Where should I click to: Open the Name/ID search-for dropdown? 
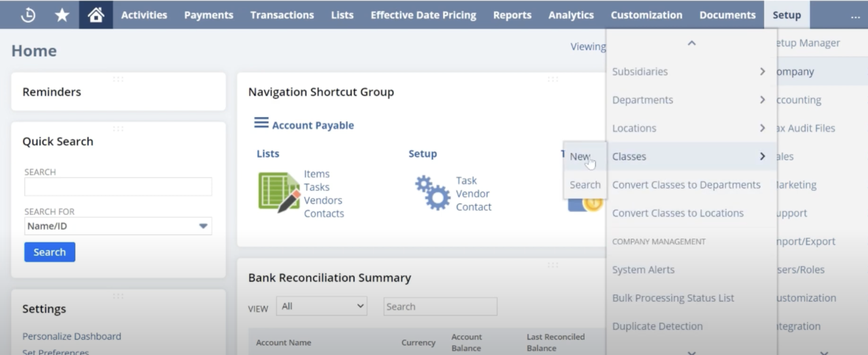117,226
